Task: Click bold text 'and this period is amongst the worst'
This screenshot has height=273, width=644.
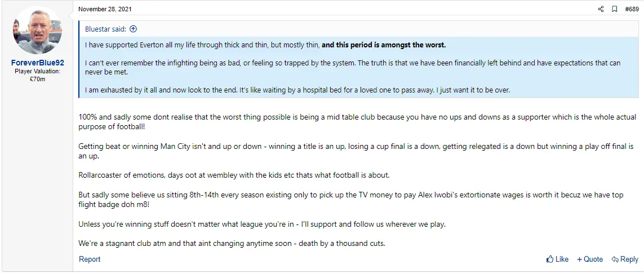Action: 384,45
